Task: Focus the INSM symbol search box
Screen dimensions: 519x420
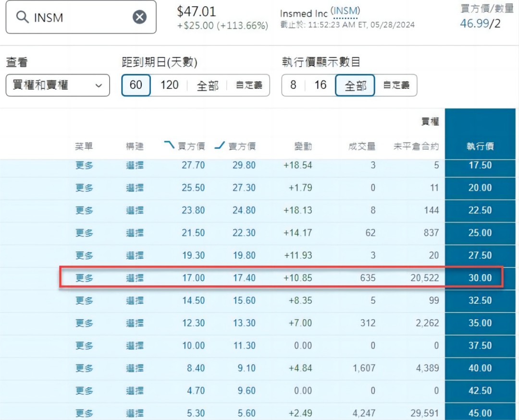Action: (x=81, y=17)
